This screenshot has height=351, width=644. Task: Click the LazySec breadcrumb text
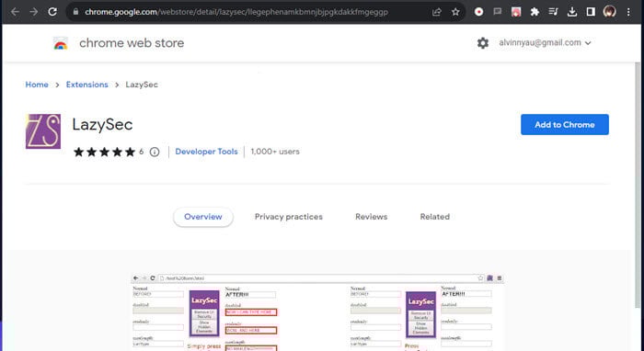click(142, 85)
